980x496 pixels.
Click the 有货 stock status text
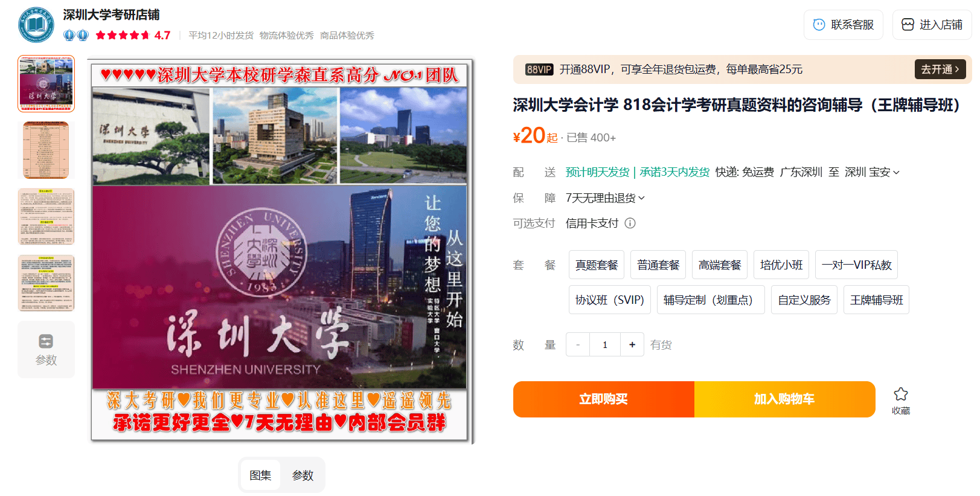661,345
